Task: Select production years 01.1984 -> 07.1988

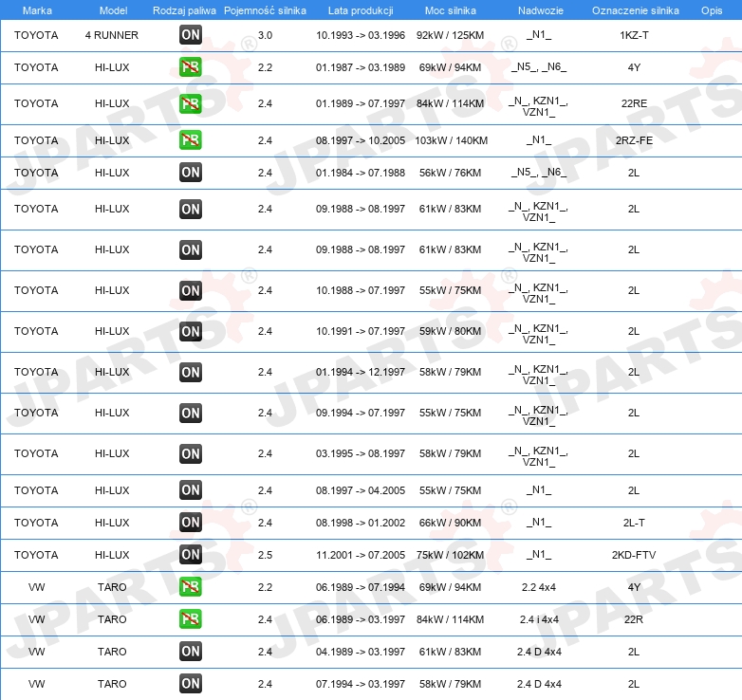Action: click(361, 173)
